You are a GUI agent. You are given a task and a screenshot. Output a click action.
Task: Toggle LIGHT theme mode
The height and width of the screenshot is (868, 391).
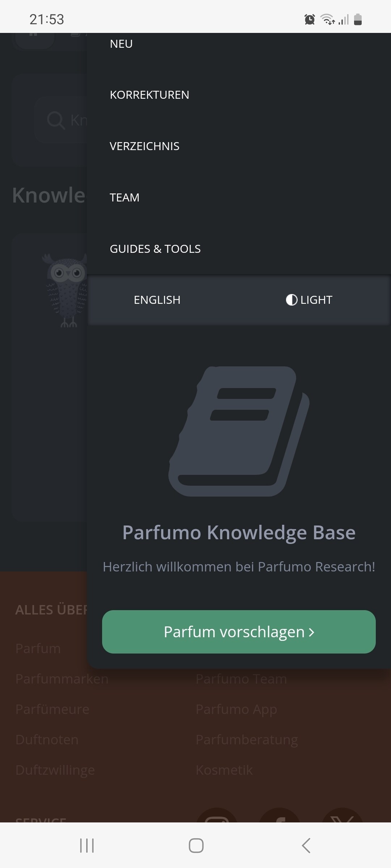316,300
